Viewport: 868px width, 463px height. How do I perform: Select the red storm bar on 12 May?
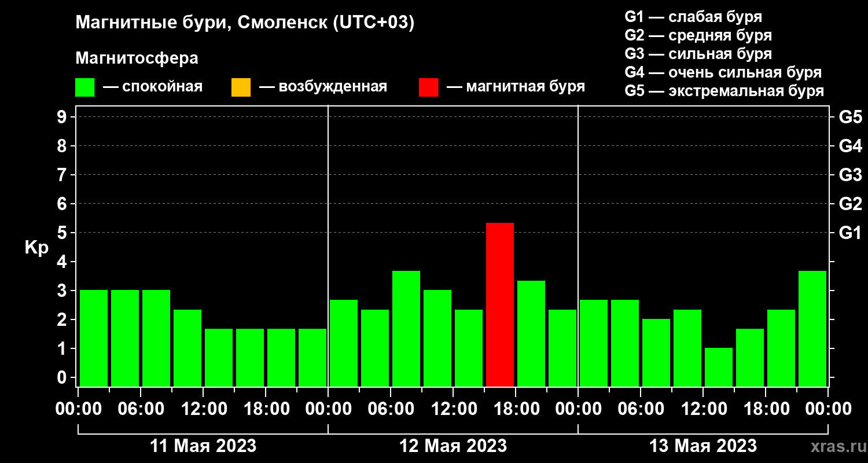[x=500, y=304]
